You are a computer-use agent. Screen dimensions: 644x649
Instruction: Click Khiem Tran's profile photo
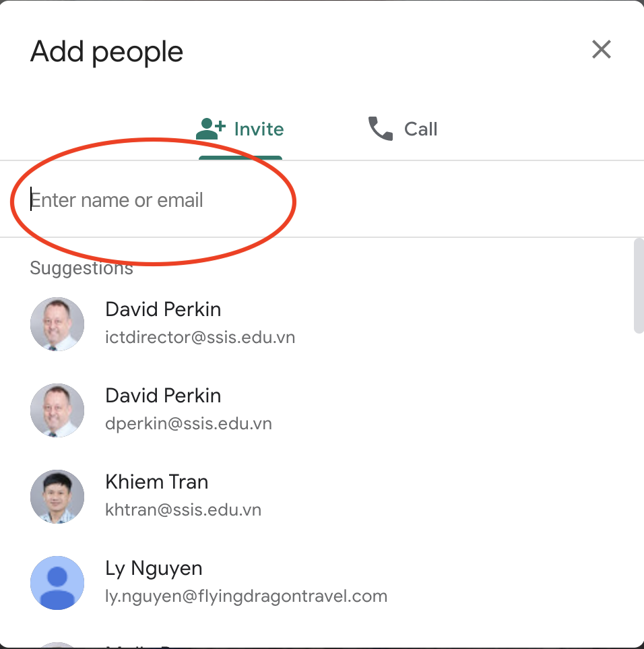[57, 497]
